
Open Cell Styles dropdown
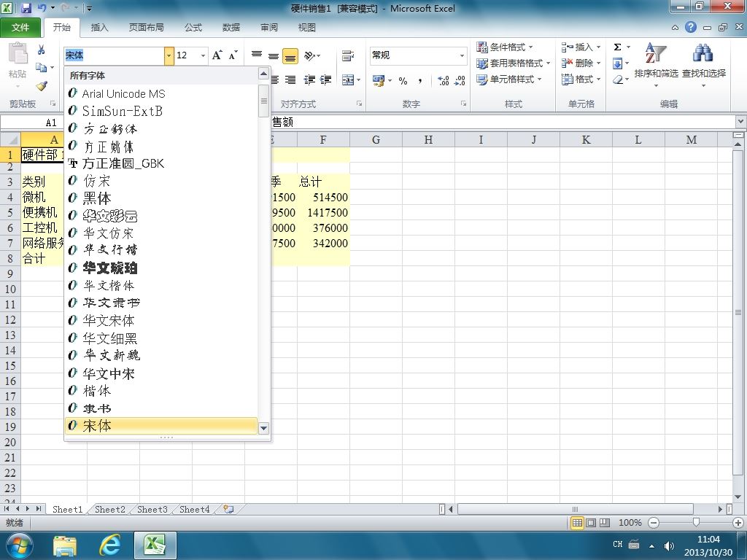(508, 79)
